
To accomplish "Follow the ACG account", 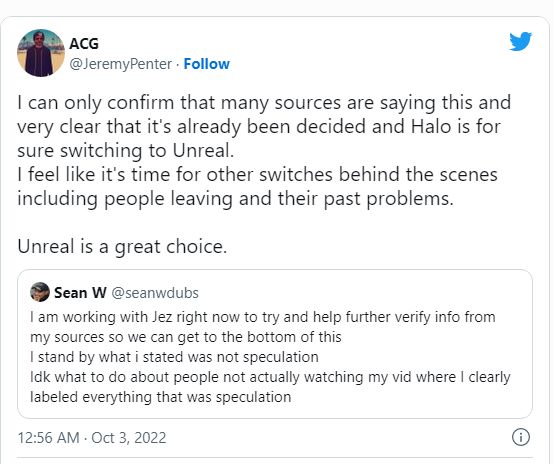I will pyautogui.click(x=207, y=64).
